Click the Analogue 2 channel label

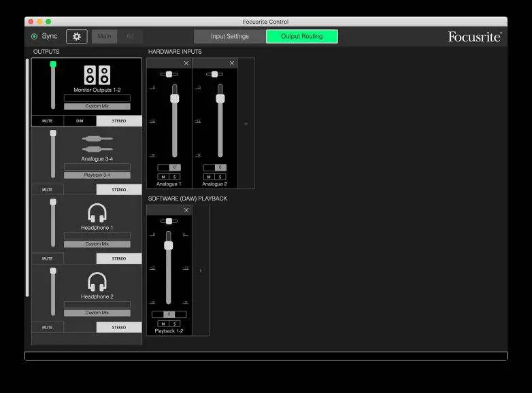click(214, 184)
